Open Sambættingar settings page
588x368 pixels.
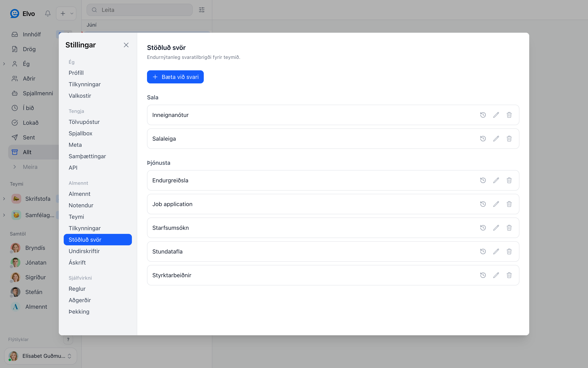tap(98, 156)
